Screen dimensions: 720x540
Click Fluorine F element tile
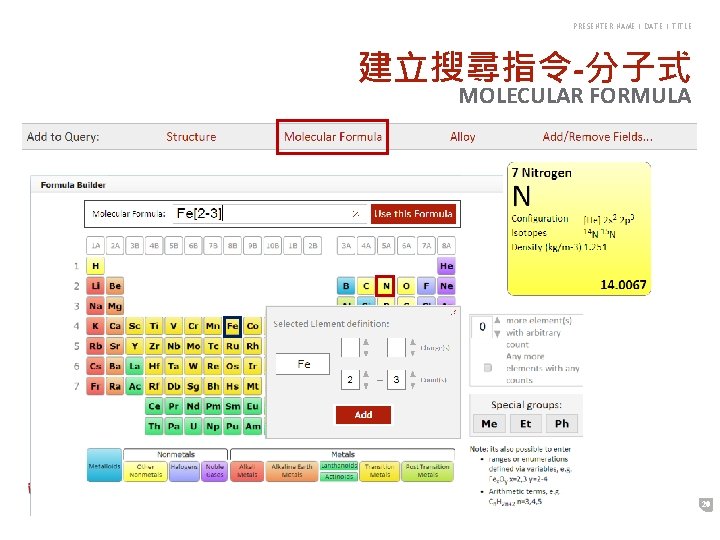click(426, 286)
